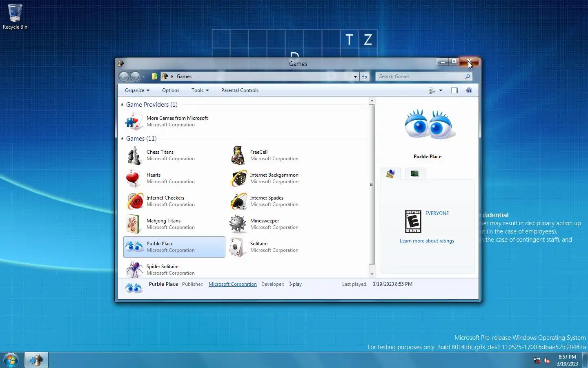
Task: Click the Forward navigation arrow
Action: 135,76
